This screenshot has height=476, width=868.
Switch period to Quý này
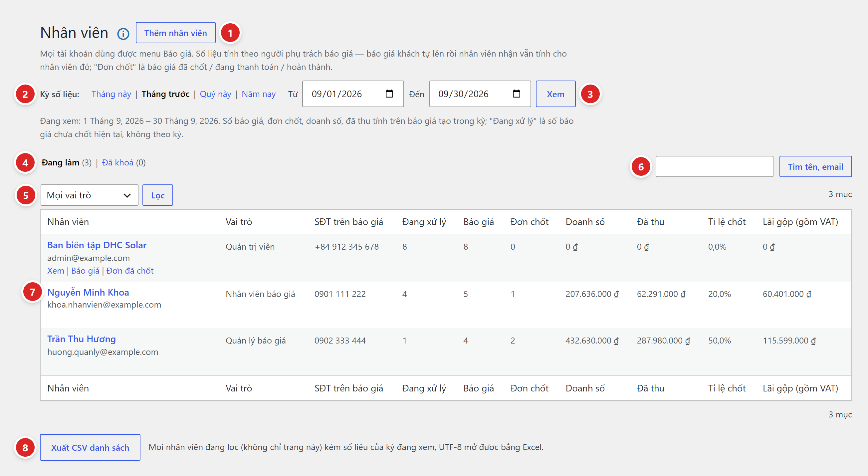[215, 94]
